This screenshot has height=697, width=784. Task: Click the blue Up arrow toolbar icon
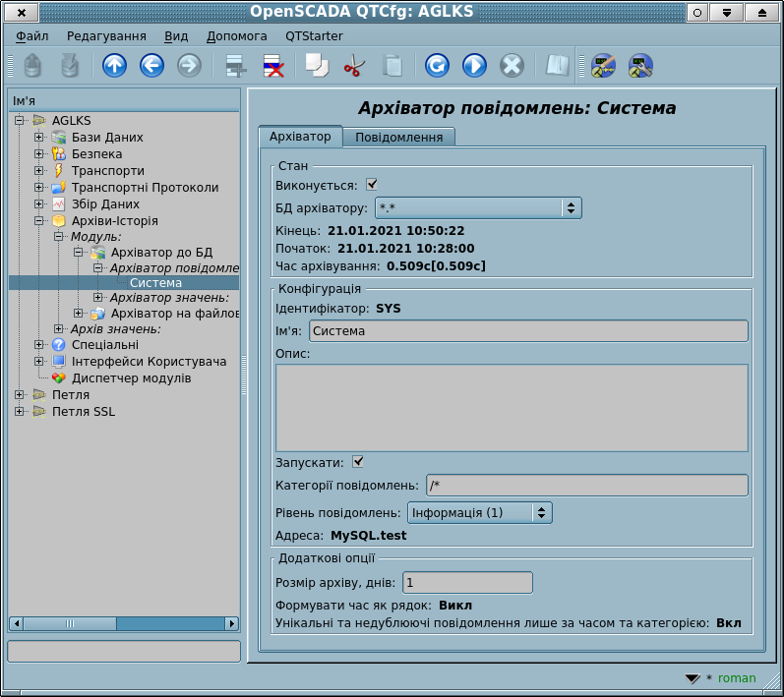[x=114, y=66]
